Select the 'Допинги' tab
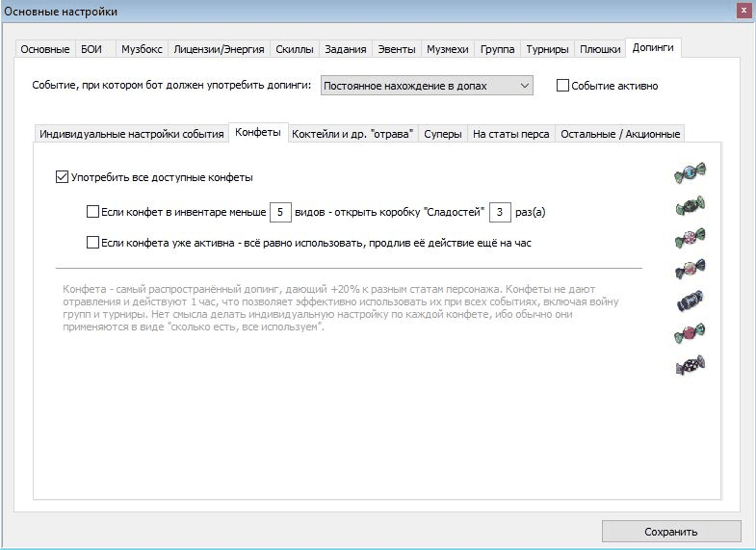 (653, 48)
